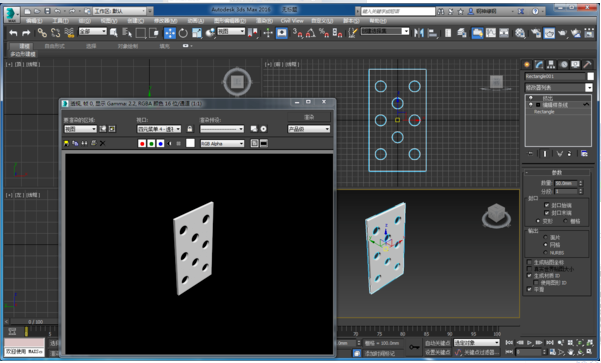Switch to the Motion command panel

tap(563, 64)
